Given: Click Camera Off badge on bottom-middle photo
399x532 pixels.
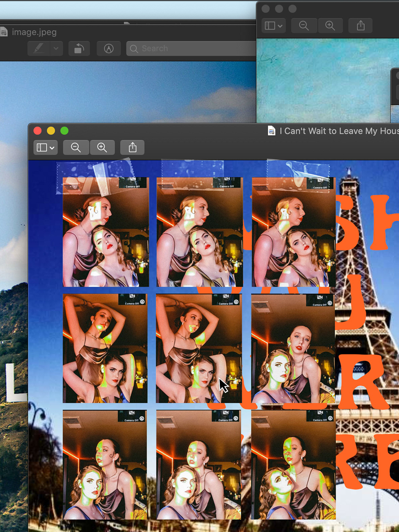Looking at the screenshot, I should 226,416.
